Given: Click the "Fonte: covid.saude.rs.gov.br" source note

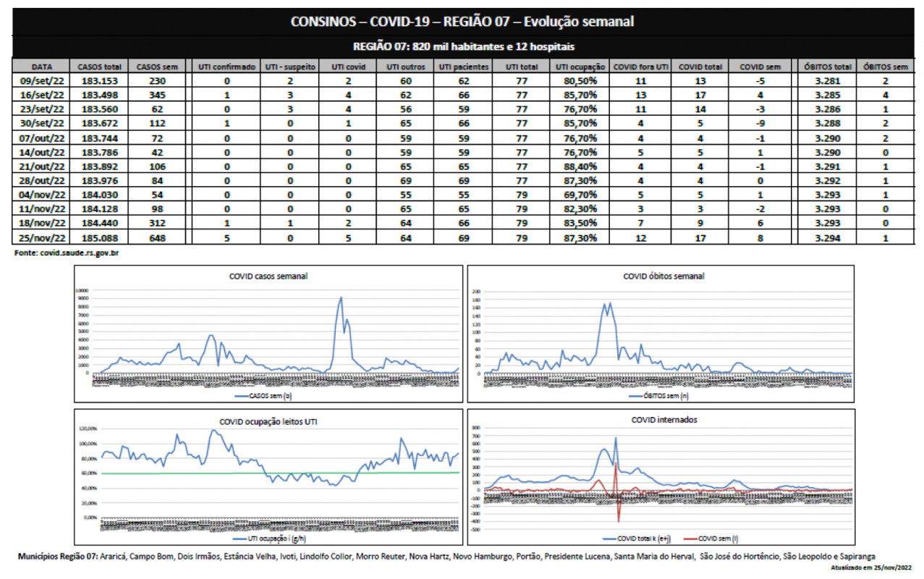Looking at the screenshot, I should (66, 253).
